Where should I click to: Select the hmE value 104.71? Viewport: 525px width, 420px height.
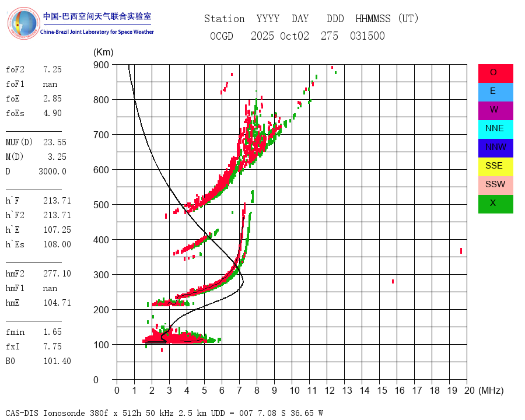coord(57,303)
